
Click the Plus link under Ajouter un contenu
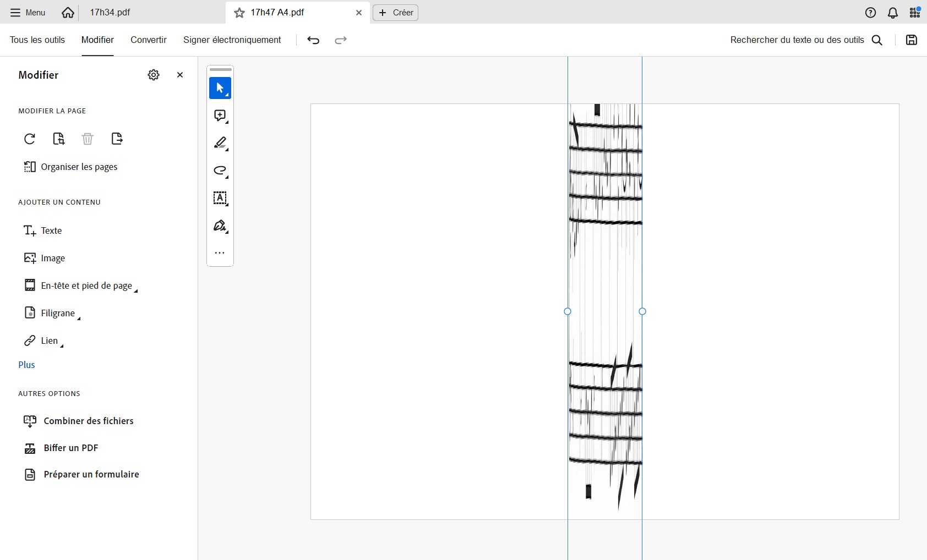(x=26, y=364)
